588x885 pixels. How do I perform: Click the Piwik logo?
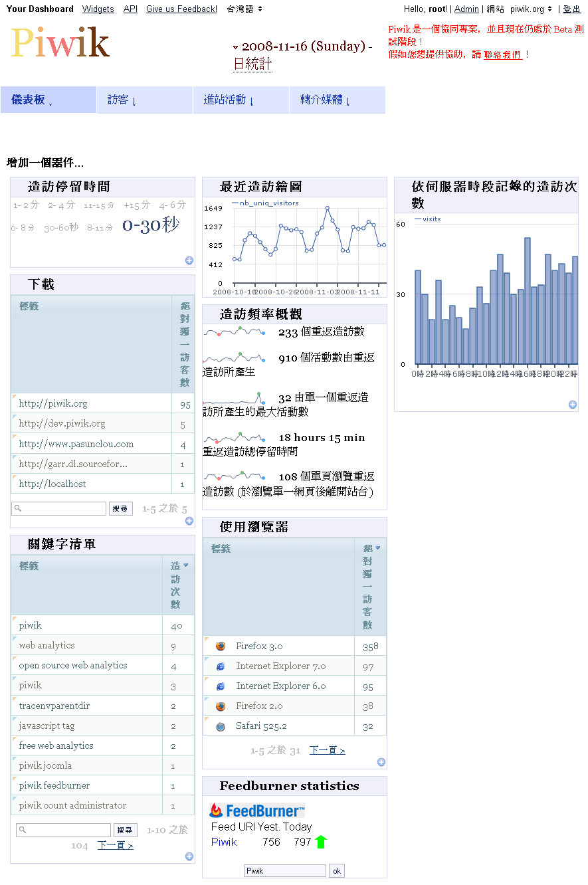pos(60,44)
